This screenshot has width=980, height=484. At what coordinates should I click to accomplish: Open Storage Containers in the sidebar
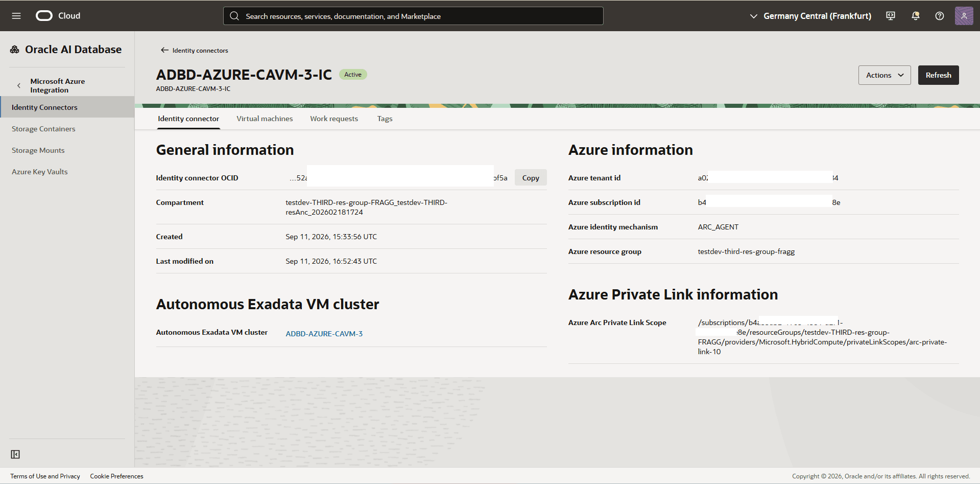point(43,129)
